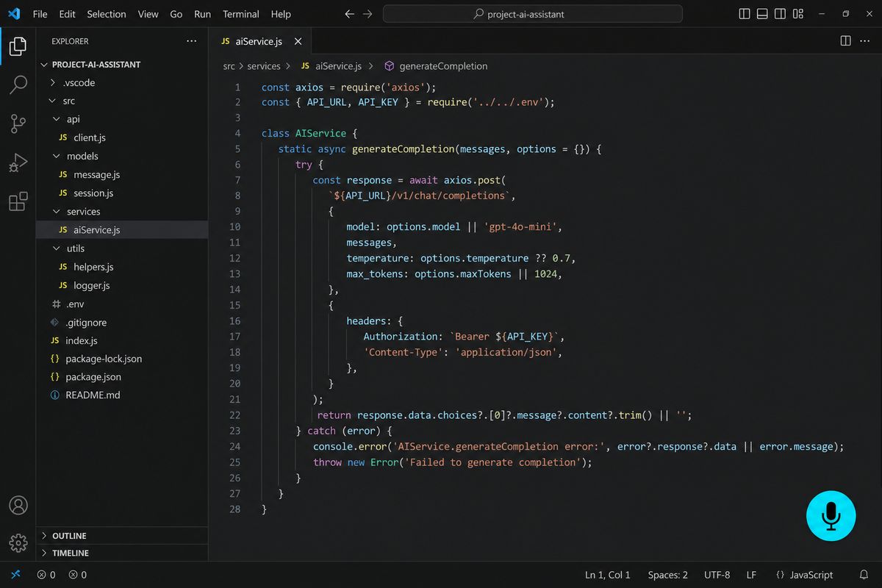Open the remote window status bar icon
The image size is (882, 588).
(15, 575)
